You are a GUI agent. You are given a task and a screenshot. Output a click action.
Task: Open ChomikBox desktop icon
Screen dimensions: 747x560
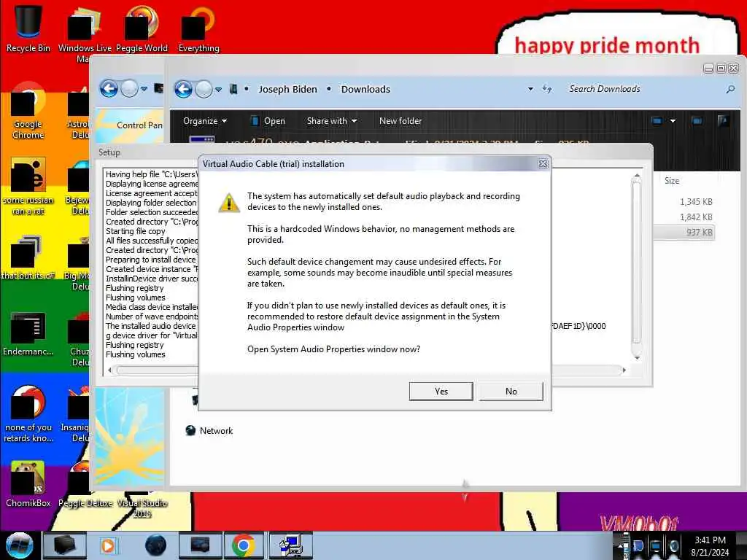click(28, 484)
